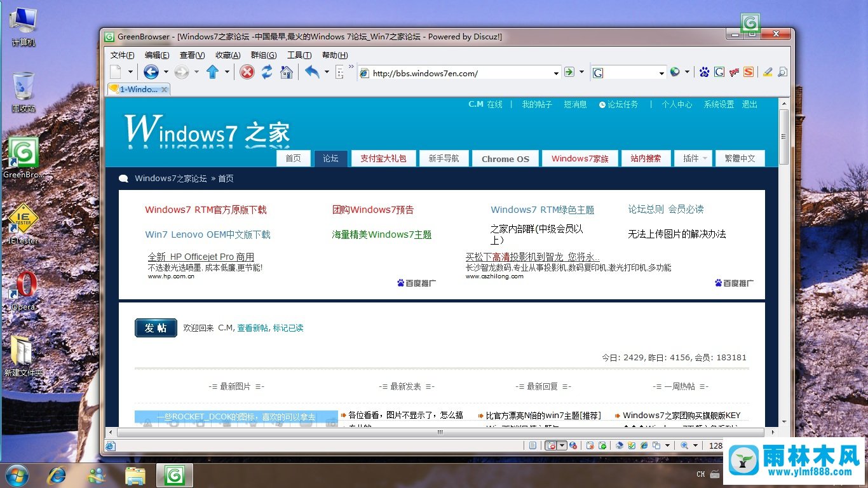This screenshot has width=868, height=488.
Task: Open the 站内搜索 navigation tab
Action: coord(646,158)
